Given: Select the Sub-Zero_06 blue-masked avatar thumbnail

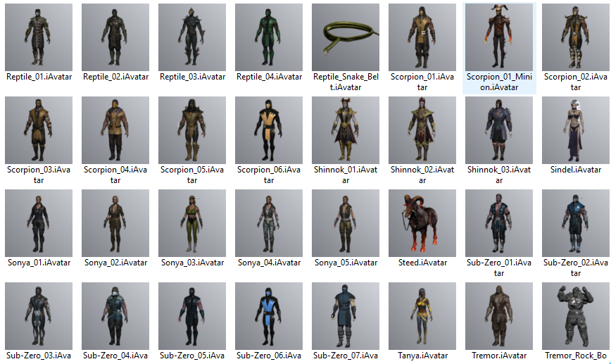Looking at the screenshot, I should pos(269,316).
